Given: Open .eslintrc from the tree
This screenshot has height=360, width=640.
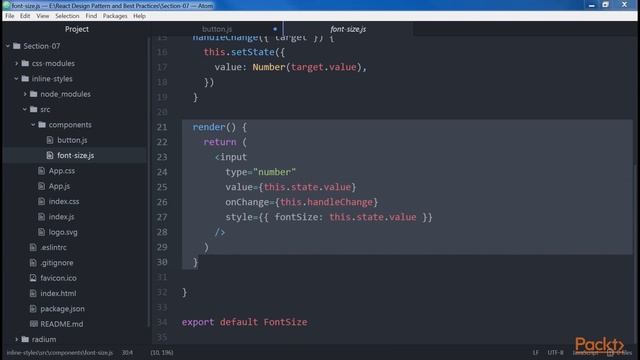Looking at the screenshot, I should pyautogui.click(x=53, y=247).
